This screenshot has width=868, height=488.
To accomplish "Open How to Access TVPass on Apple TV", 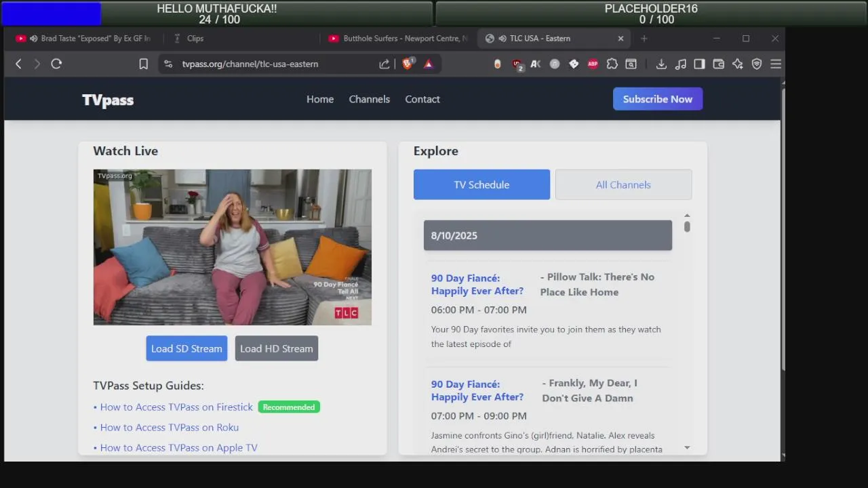I will 179,448.
